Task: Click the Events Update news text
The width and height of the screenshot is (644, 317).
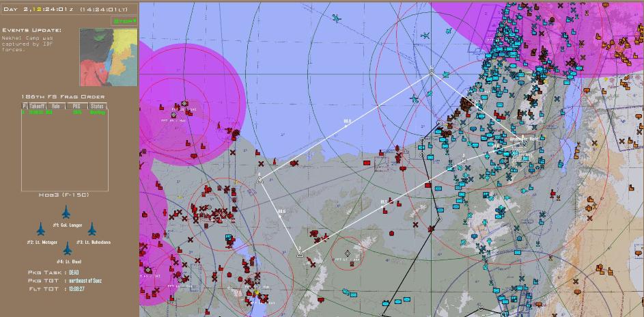Action: pos(27,40)
